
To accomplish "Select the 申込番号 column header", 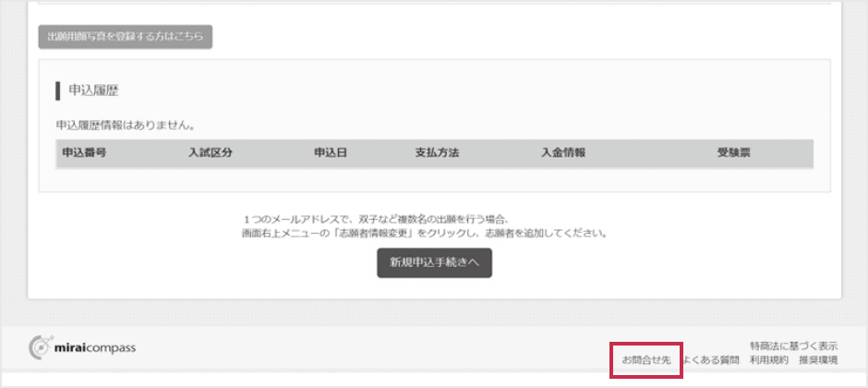I will (84, 153).
